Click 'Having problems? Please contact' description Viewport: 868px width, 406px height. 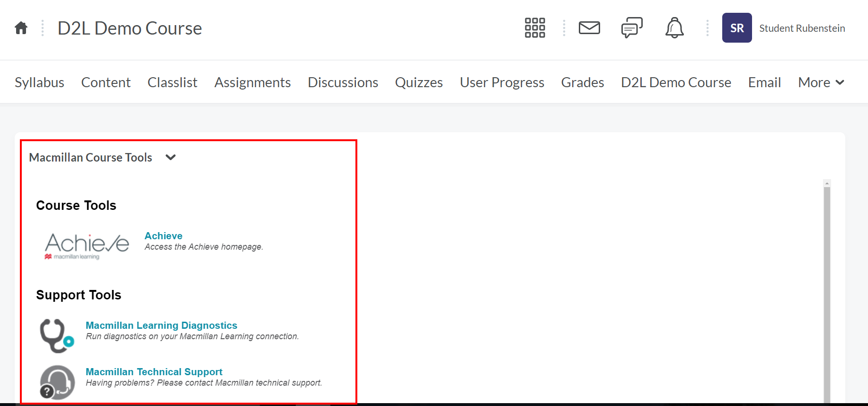tap(204, 383)
